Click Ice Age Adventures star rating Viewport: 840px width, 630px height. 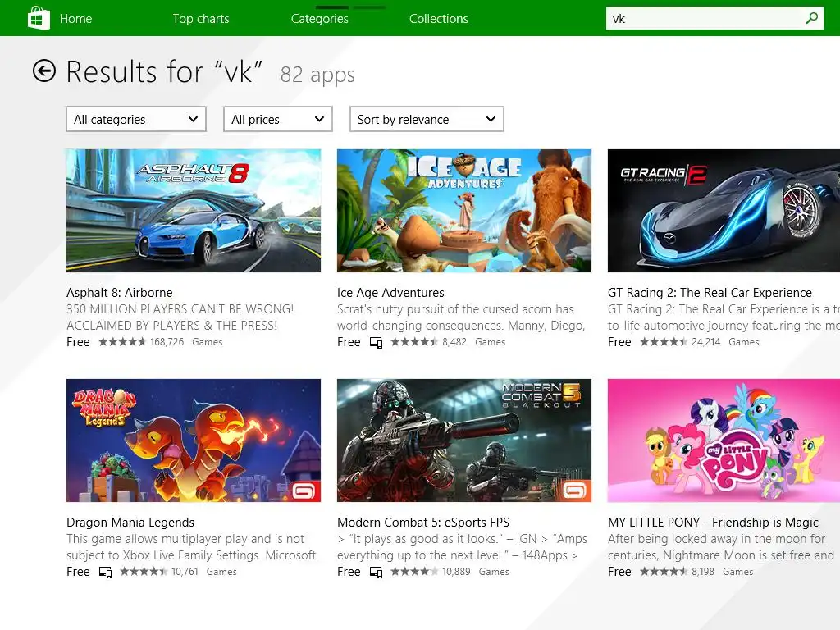(x=414, y=342)
